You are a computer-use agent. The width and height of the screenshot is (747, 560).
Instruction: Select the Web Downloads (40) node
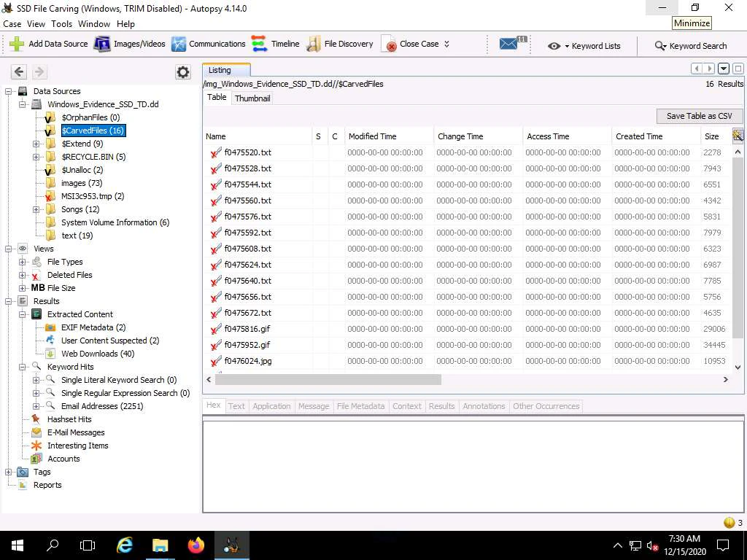(98, 354)
